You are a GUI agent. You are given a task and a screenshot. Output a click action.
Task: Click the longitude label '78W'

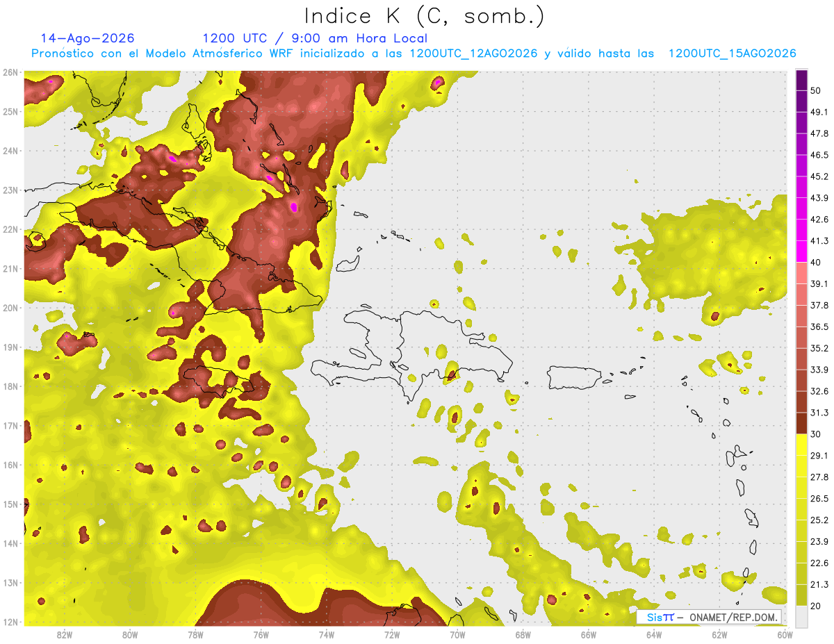[x=195, y=634]
